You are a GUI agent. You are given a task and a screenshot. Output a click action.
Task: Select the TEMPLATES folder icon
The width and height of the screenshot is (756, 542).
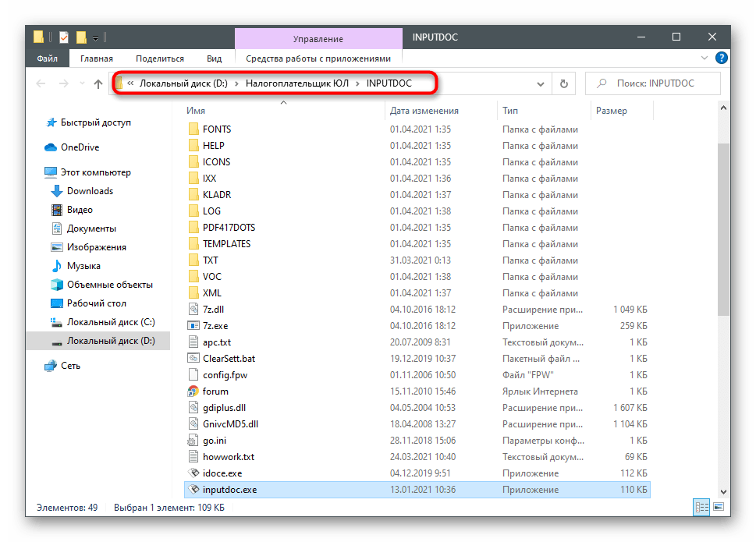tap(193, 244)
